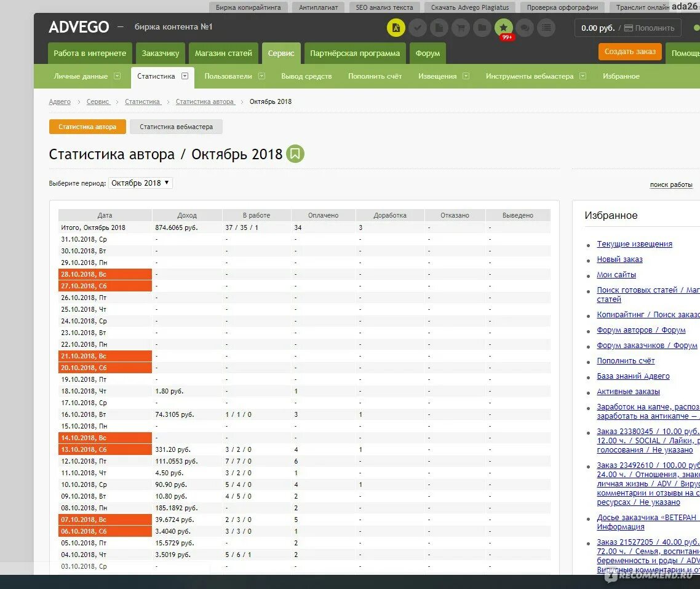This screenshot has width=700, height=589.
Task: Select the Сервис tab
Action: [x=281, y=53]
